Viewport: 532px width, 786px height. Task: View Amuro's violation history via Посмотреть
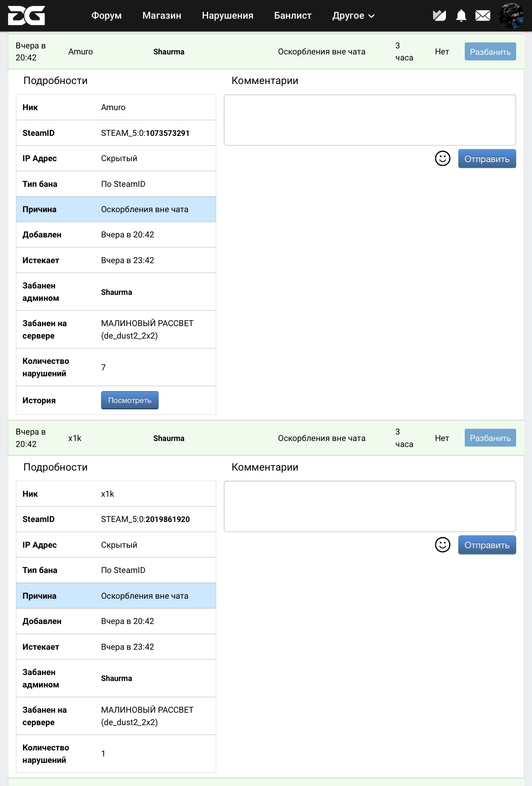(129, 400)
